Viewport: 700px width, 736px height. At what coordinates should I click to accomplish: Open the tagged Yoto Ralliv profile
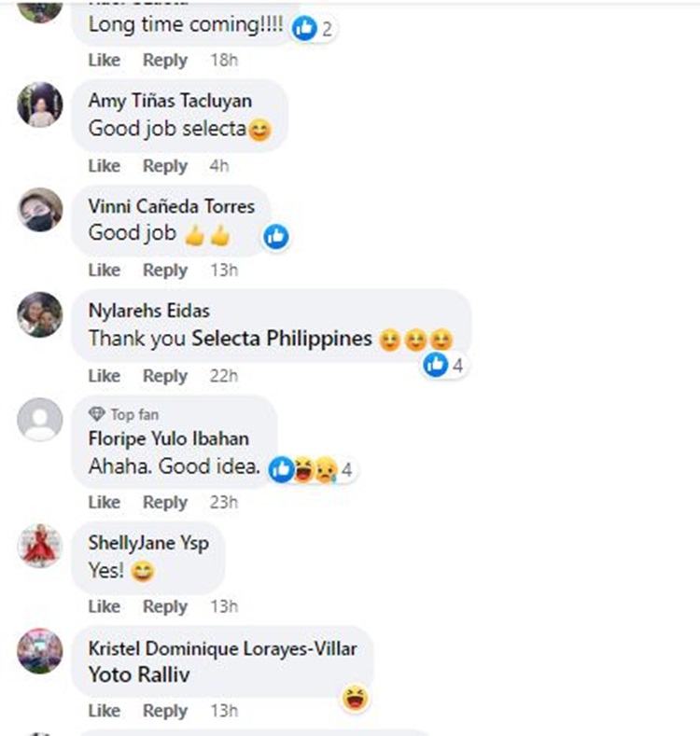[x=139, y=675]
